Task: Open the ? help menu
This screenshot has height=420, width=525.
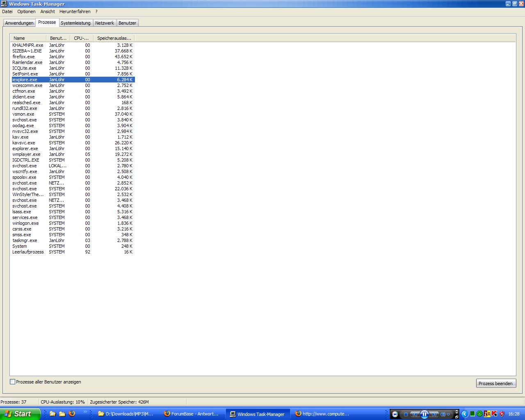Action: tap(96, 11)
